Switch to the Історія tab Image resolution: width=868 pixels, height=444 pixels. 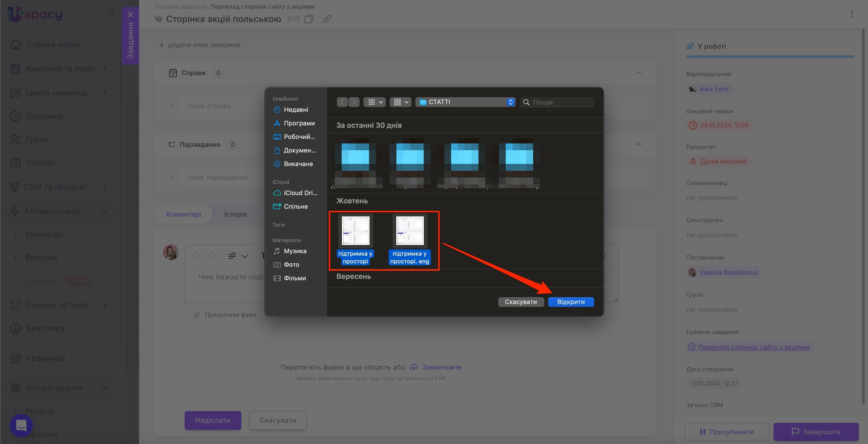(x=236, y=214)
